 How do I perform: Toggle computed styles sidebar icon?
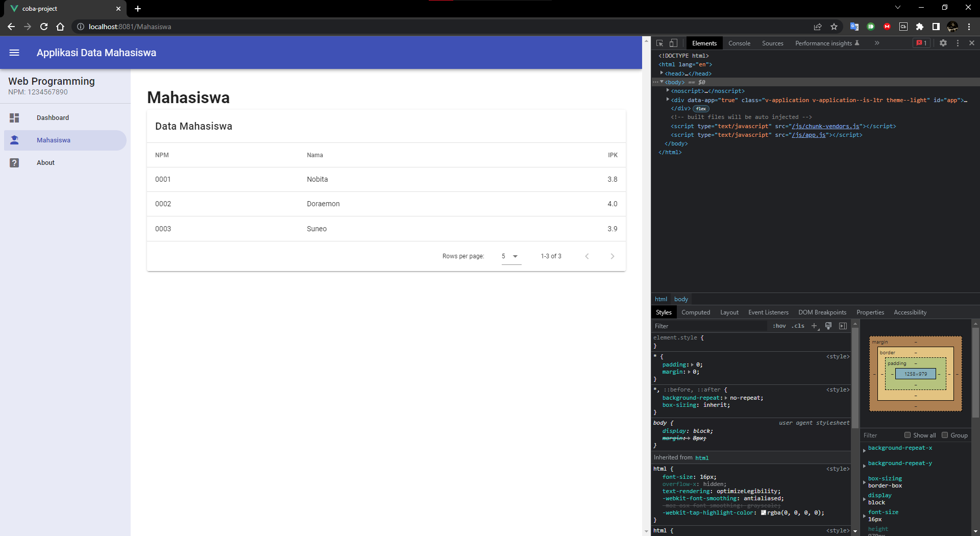pyautogui.click(x=843, y=326)
